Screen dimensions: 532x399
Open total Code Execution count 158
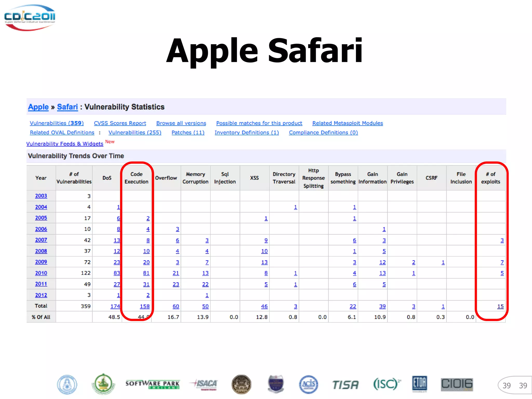[x=145, y=307]
